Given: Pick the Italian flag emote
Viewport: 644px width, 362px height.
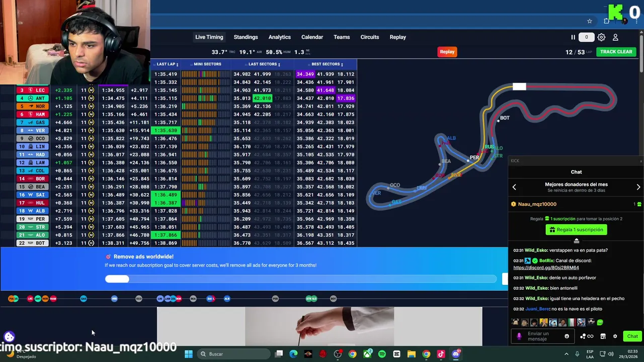Looking at the screenshot, I should (x=572, y=323).
